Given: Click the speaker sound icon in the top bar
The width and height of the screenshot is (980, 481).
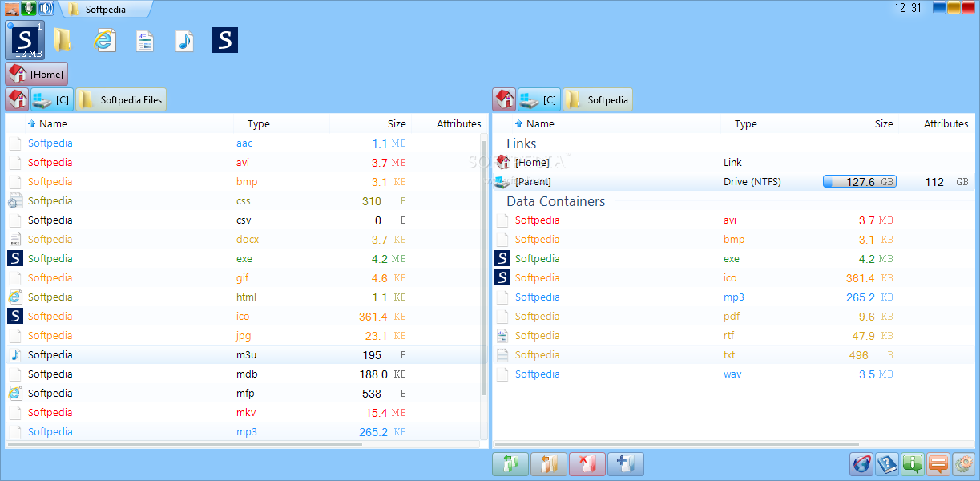Looking at the screenshot, I should [46, 9].
